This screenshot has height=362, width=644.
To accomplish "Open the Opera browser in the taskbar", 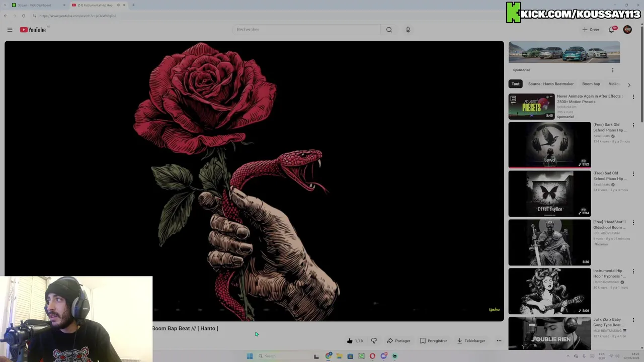I will click(372, 356).
